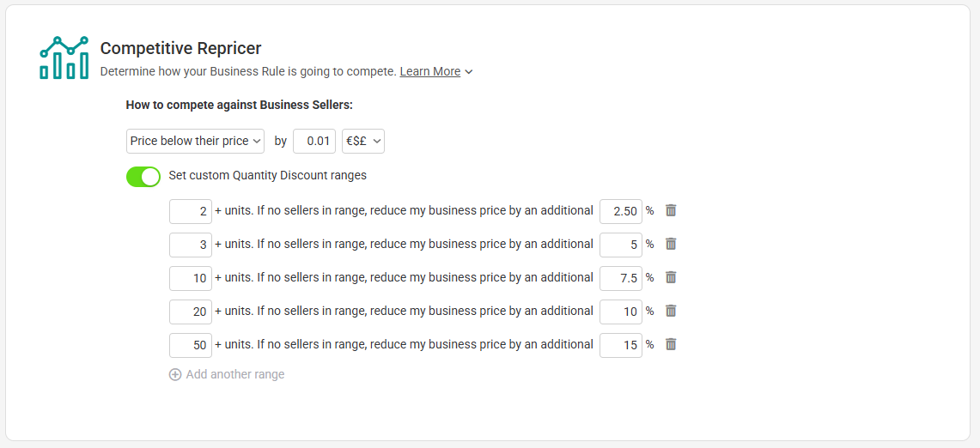Delete the 3+ units discount range
The image size is (980, 448).
pos(671,244)
